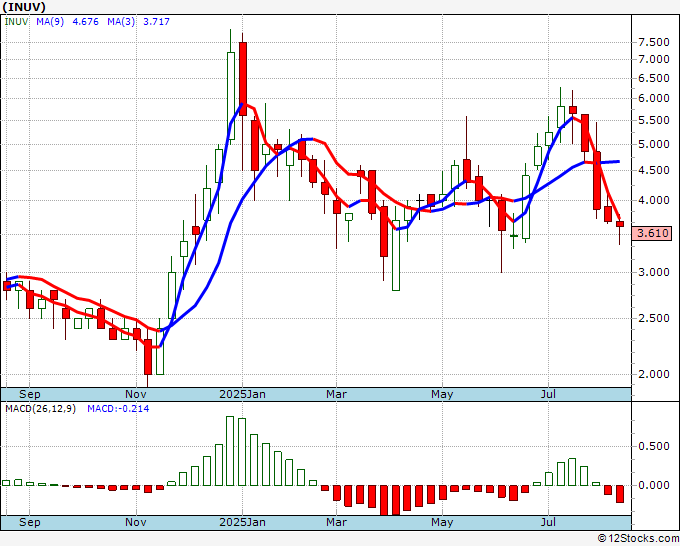Click the Mar marker on price time axis
This screenshot has width=680, height=546.
click(337, 394)
